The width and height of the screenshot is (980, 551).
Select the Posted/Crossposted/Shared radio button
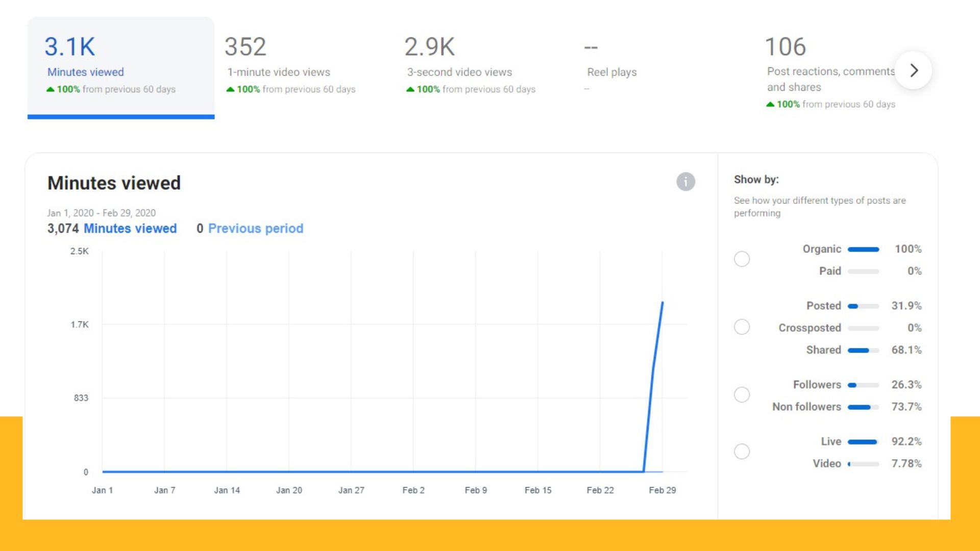[742, 327]
